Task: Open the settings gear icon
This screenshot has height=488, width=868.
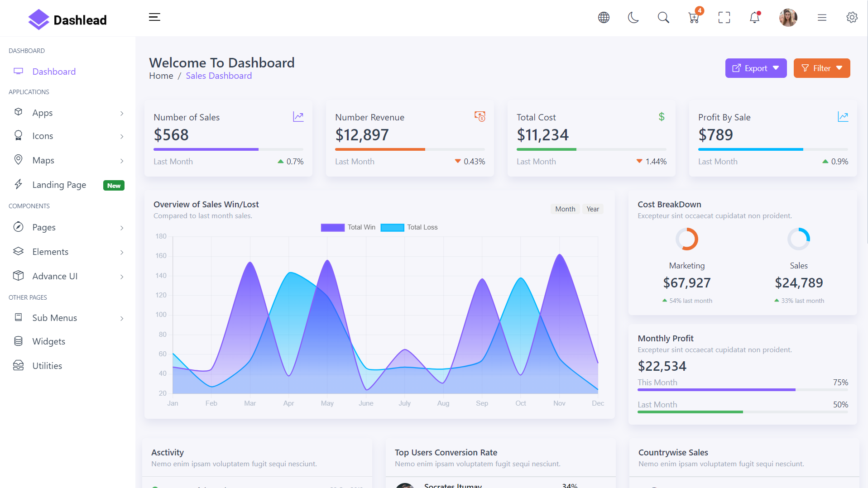Action: click(x=852, y=18)
